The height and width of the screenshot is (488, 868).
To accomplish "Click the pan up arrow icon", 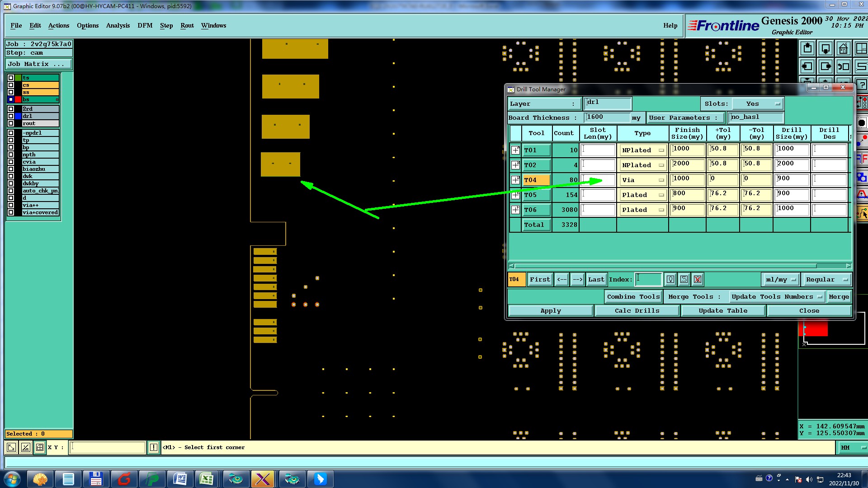I will coord(807,48).
